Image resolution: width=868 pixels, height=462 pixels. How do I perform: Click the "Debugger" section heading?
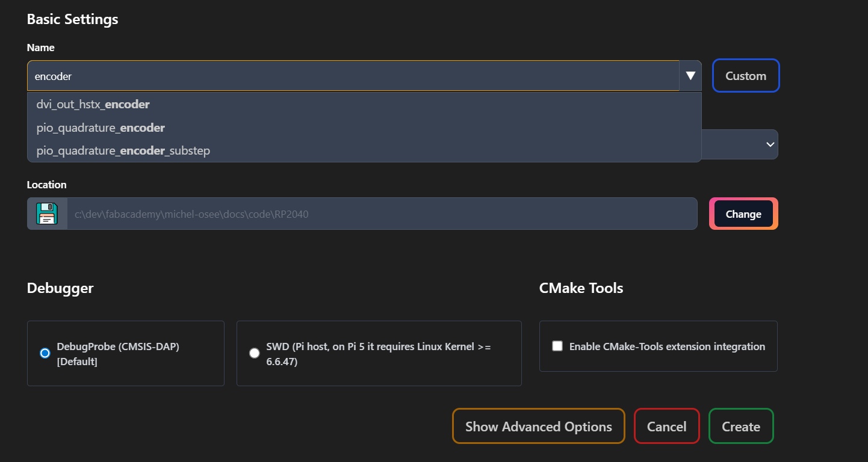[60, 288]
